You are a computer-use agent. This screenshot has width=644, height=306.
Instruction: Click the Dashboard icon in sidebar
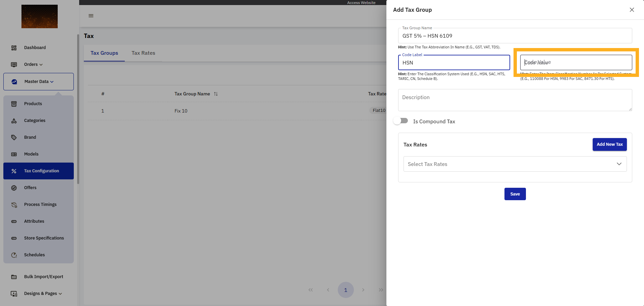[x=14, y=48]
